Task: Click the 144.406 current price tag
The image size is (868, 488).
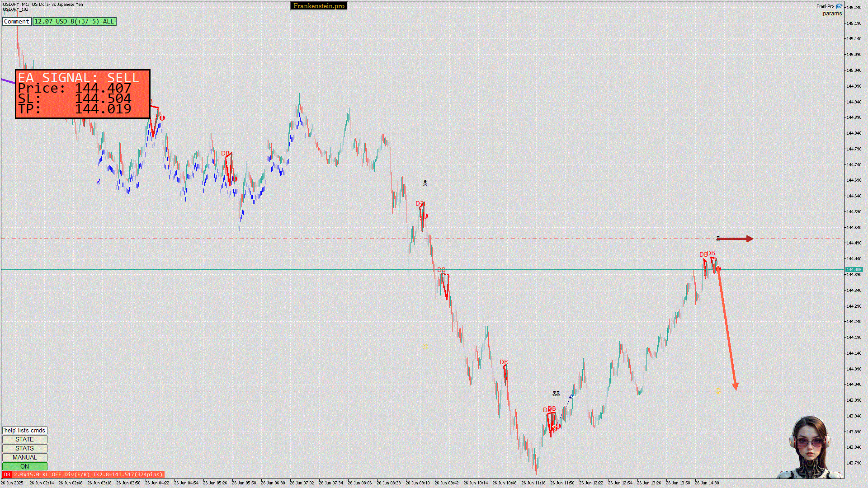Action: pyautogui.click(x=854, y=269)
